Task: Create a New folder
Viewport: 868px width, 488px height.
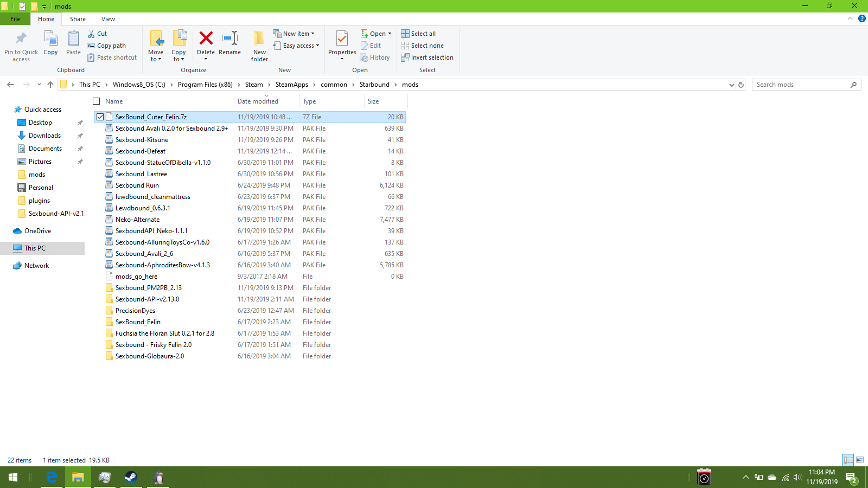Action: click(259, 46)
